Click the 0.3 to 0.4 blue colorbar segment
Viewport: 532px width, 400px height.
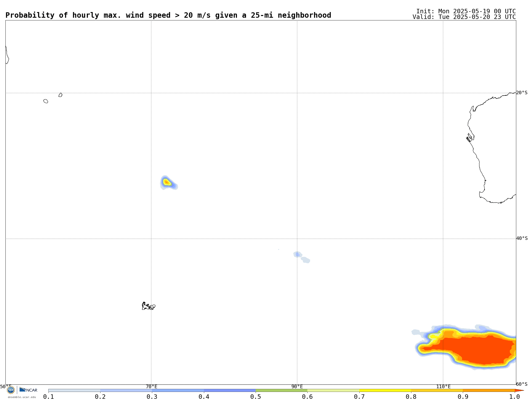tap(178, 390)
